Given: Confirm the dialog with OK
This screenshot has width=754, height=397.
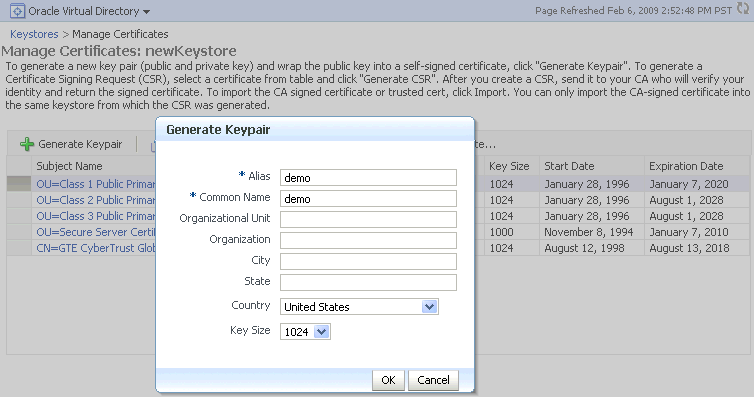Looking at the screenshot, I should coord(388,380).
